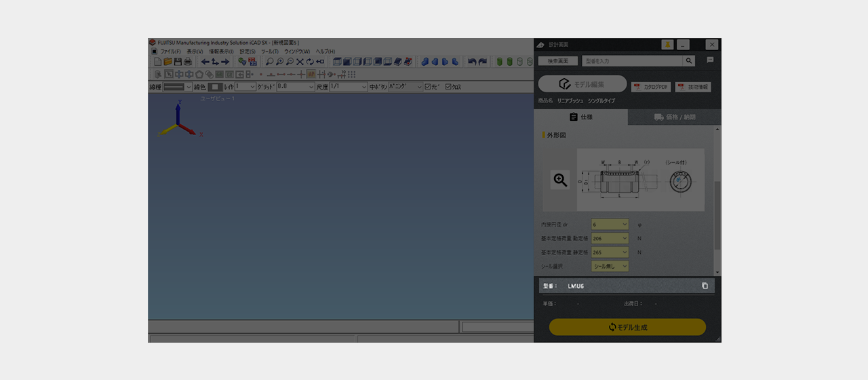The height and width of the screenshot is (380, 868).
Task: Expand the 内接円径 dr dropdown
Action: pos(610,225)
